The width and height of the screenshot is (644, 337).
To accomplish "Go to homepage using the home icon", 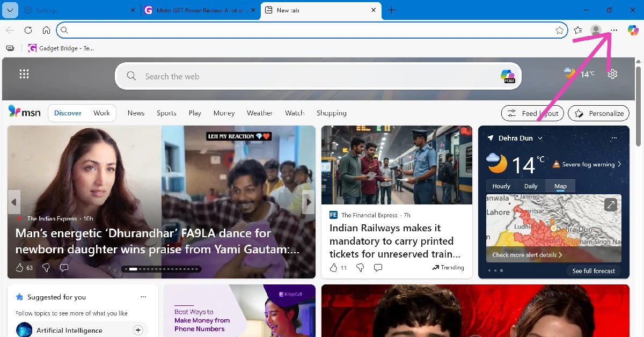I will pos(46,30).
